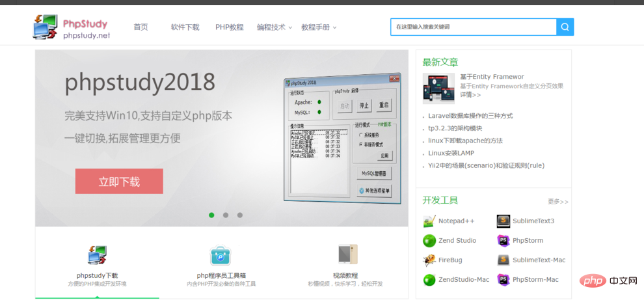This screenshot has height=302, width=644.
Task: Open Notepad++ tool icon
Action: point(429,221)
